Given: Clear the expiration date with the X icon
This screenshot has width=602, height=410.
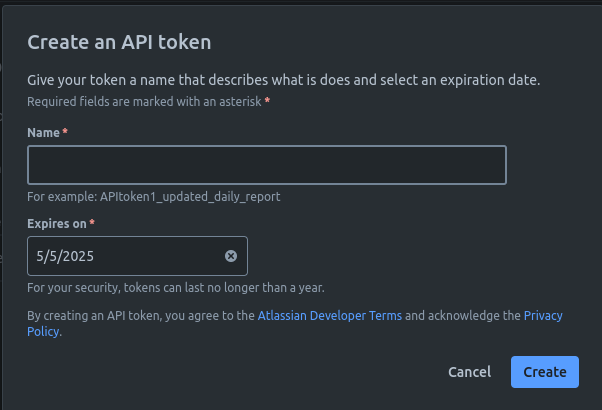Looking at the screenshot, I should [x=231, y=256].
